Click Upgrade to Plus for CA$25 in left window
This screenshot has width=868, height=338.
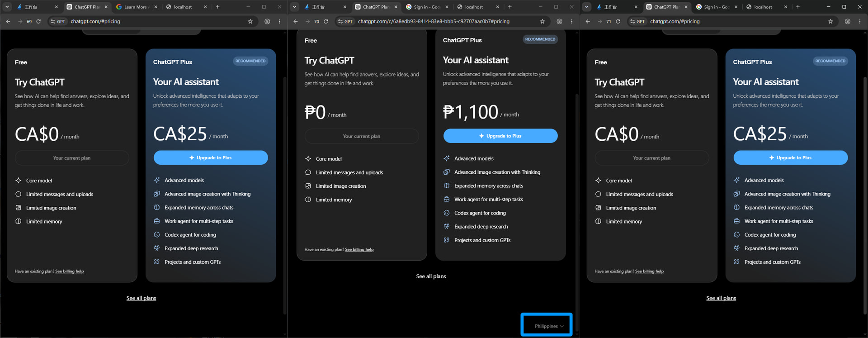[x=211, y=157]
